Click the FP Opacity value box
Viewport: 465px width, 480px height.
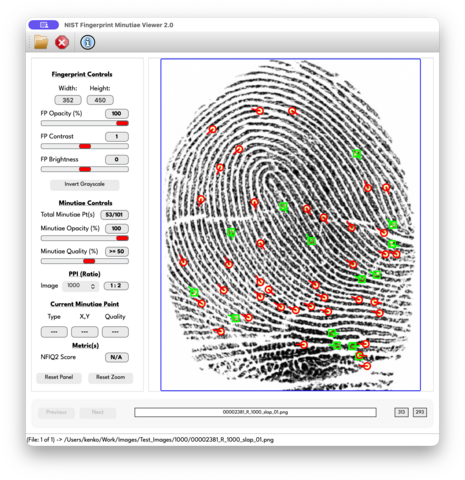pos(117,114)
